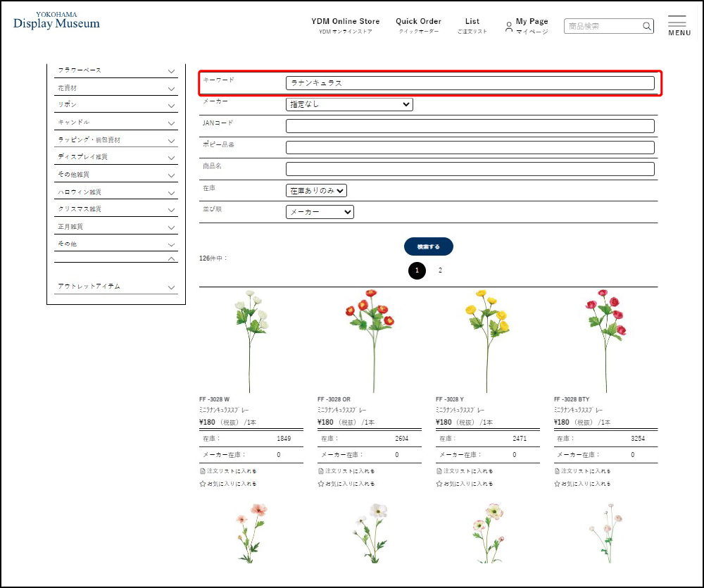The height and width of the screenshot is (588, 704).
Task: Open the 在庫 stock filter dropdown
Action: point(316,190)
